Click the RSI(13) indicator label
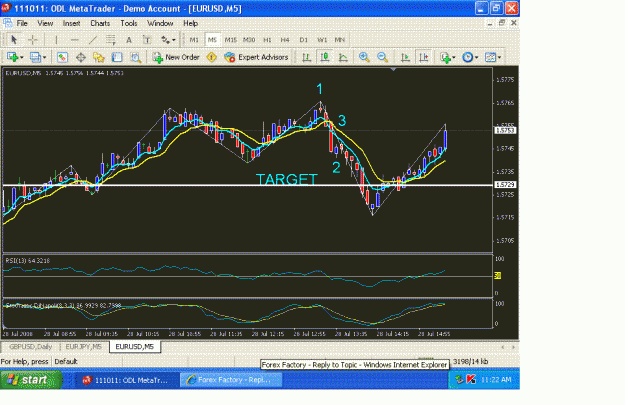This screenshot has height=405, width=625. pyautogui.click(x=28, y=260)
